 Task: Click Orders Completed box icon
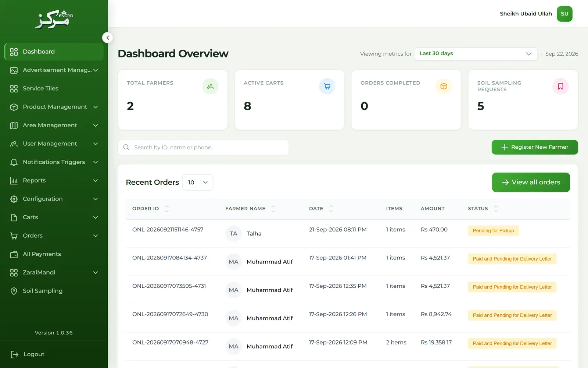[444, 86]
